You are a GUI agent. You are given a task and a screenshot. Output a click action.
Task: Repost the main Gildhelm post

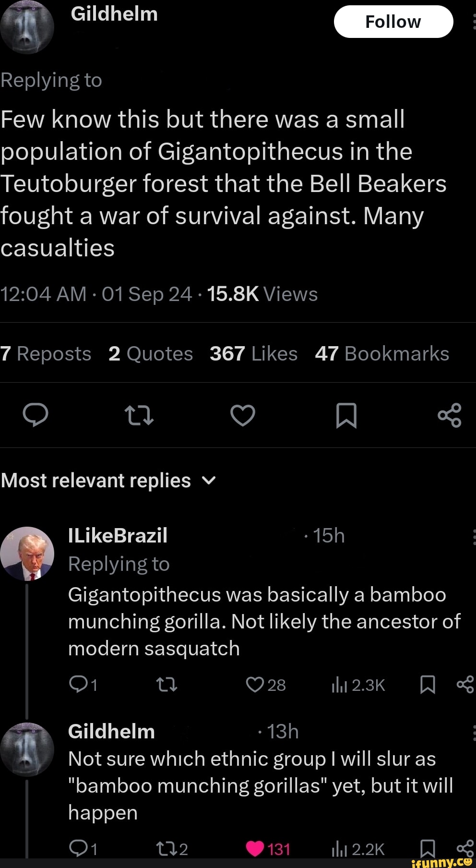pos(139,415)
